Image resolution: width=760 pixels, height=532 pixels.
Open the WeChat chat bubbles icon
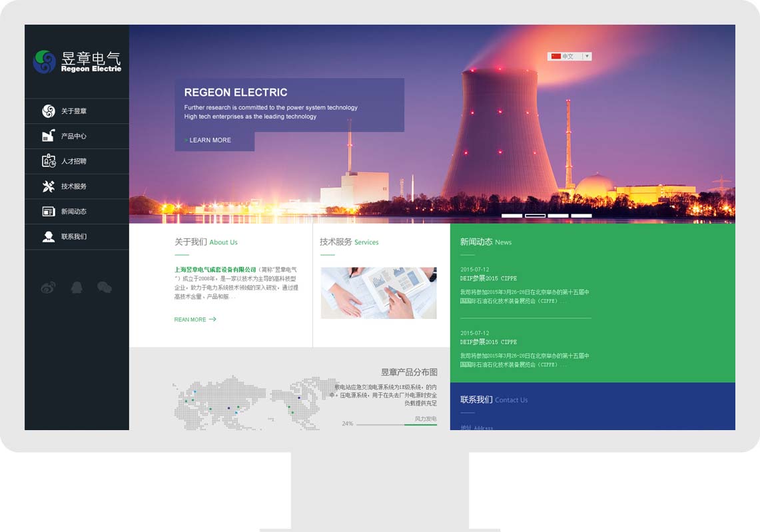[105, 288]
